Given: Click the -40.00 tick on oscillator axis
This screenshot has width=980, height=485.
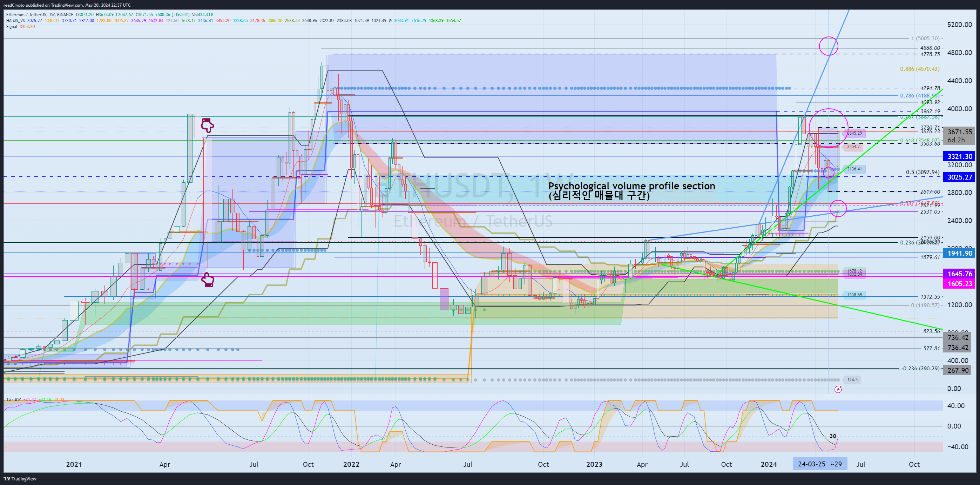Looking at the screenshot, I should point(958,447).
